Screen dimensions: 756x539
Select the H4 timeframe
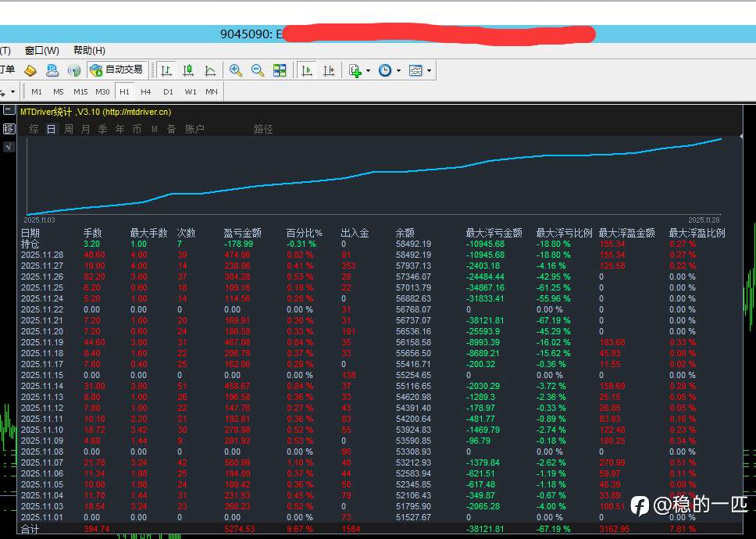click(146, 91)
